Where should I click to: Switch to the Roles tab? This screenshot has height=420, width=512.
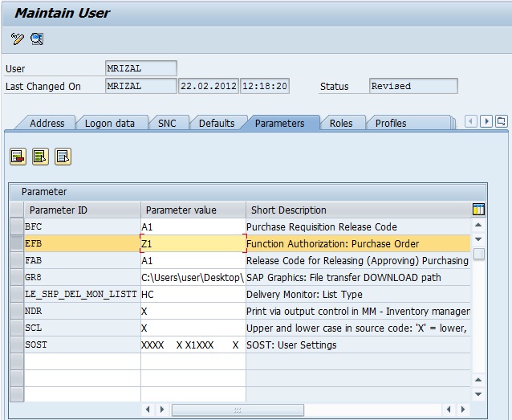point(341,123)
